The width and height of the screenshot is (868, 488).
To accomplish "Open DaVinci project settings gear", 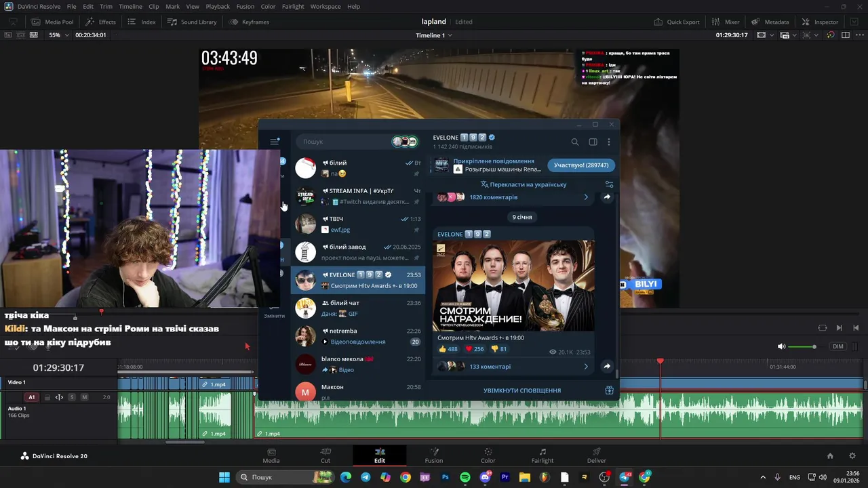I will 852,456.
